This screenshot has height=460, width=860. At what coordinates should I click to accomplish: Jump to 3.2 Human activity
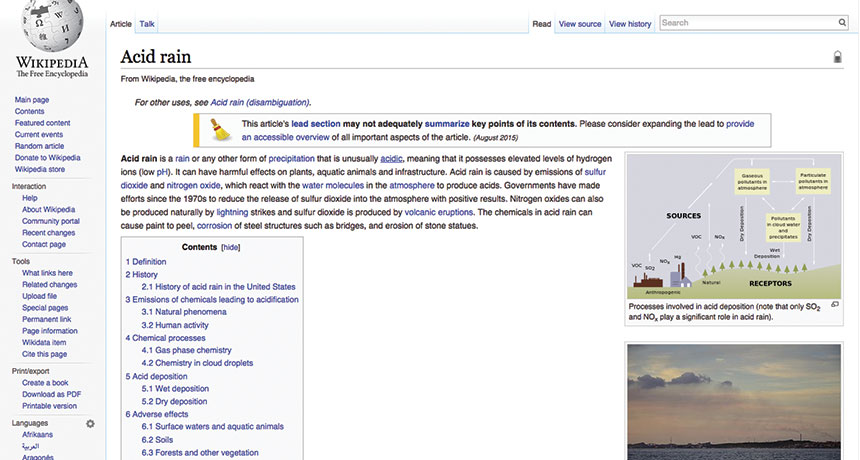tap(175, 325)
